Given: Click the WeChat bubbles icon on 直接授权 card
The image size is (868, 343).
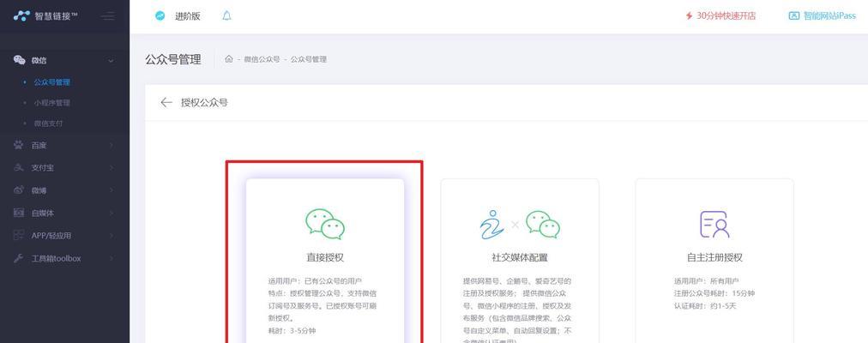Looking at the screenshot, I should point(325,224).
